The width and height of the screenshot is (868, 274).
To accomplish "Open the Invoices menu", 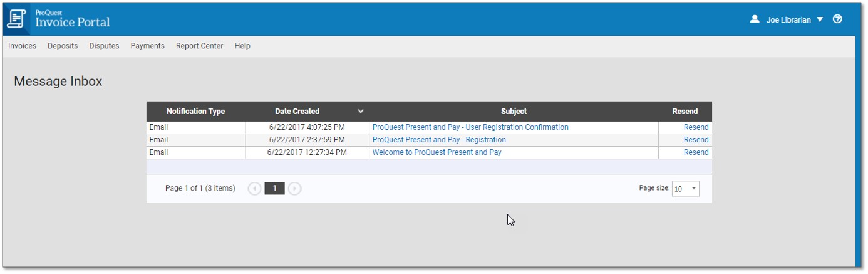I will 22,46.
